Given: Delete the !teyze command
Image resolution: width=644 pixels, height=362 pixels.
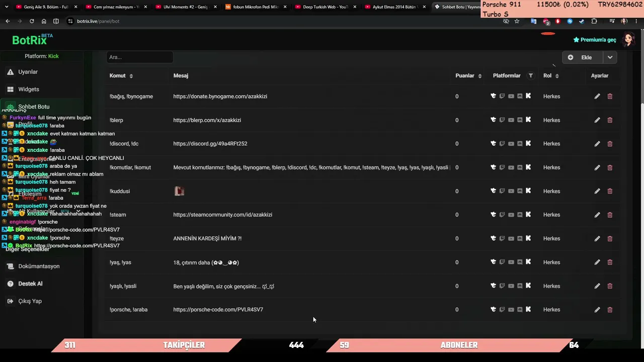Looking at the screenshot, I should [x=610, y=238].
